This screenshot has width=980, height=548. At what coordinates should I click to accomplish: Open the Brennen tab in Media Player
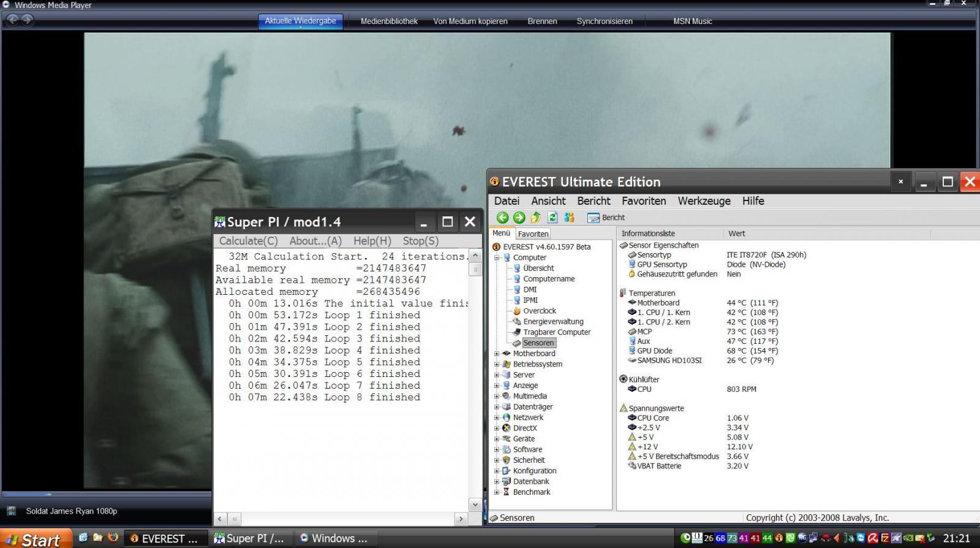point(542,21)
